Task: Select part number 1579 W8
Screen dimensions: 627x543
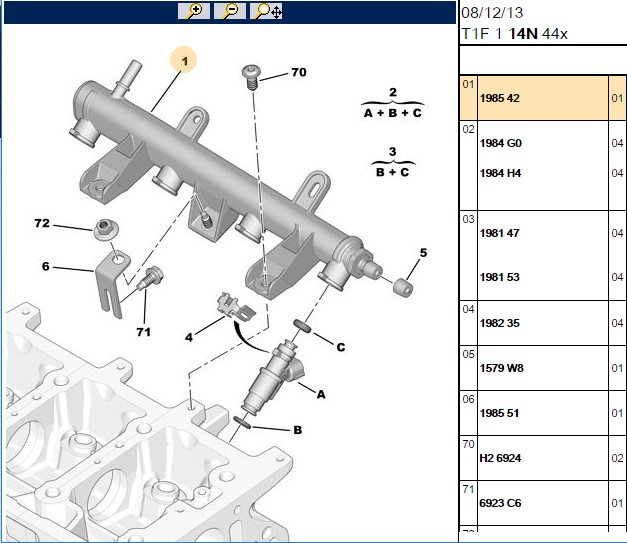Action: click(x=501, y=368)
